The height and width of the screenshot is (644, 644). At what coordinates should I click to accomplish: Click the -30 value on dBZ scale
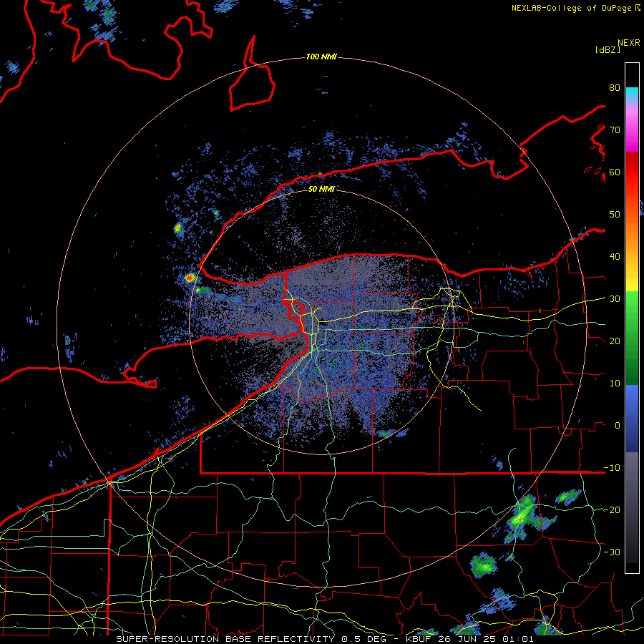(612, 552)
